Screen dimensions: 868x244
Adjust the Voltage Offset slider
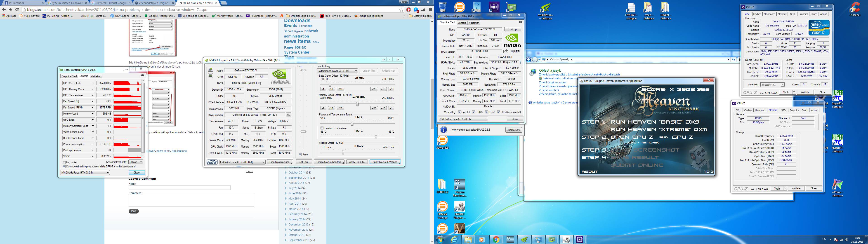point(343,152)
